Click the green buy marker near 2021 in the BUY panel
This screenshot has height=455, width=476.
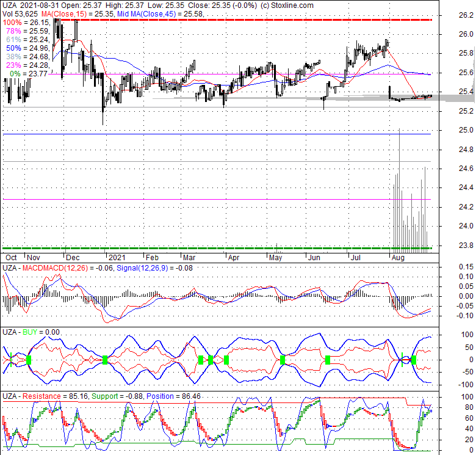pyautogui.click(x=105, y=360)
